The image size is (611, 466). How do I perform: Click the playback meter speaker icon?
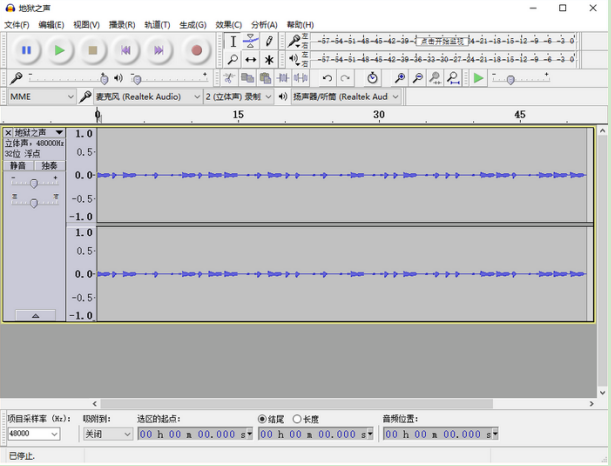[x=293, y=59]
